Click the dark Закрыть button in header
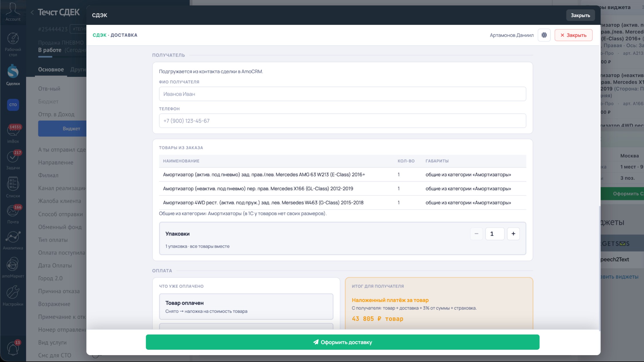The image size is (644, 362). [x=580, y=15]
